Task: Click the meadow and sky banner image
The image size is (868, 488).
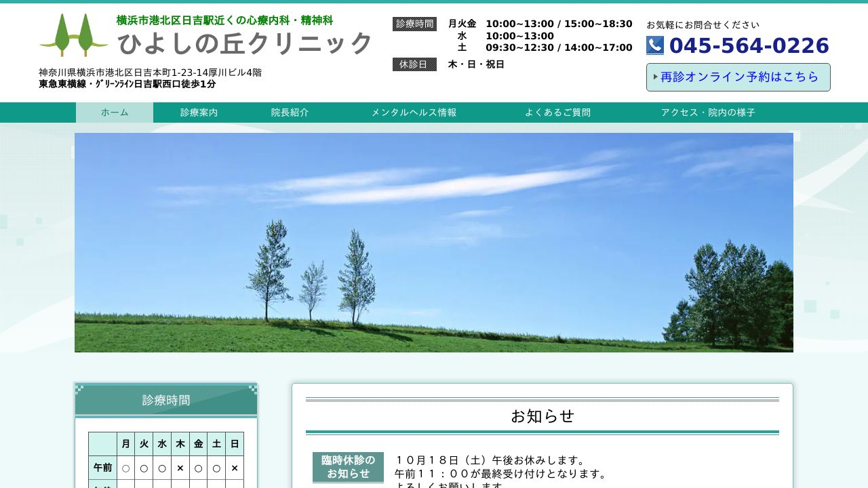Action: [x=434, y=243]
